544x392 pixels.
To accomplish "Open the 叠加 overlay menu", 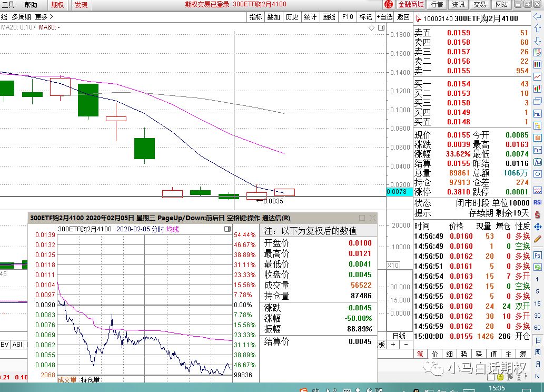I will pyautogui.click(x=273, y=17).
